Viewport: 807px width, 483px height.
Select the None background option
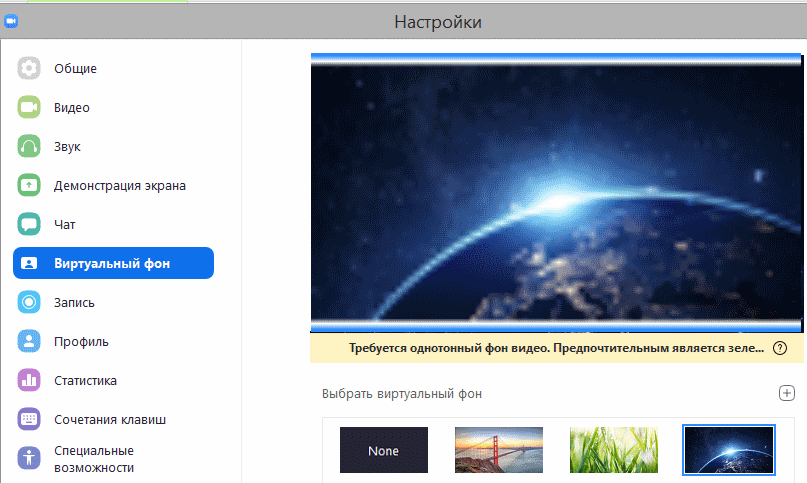(384, 450)
